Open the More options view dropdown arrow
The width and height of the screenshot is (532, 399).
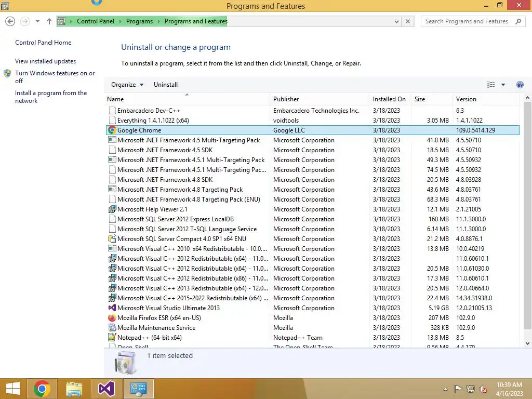click(503, 85)
